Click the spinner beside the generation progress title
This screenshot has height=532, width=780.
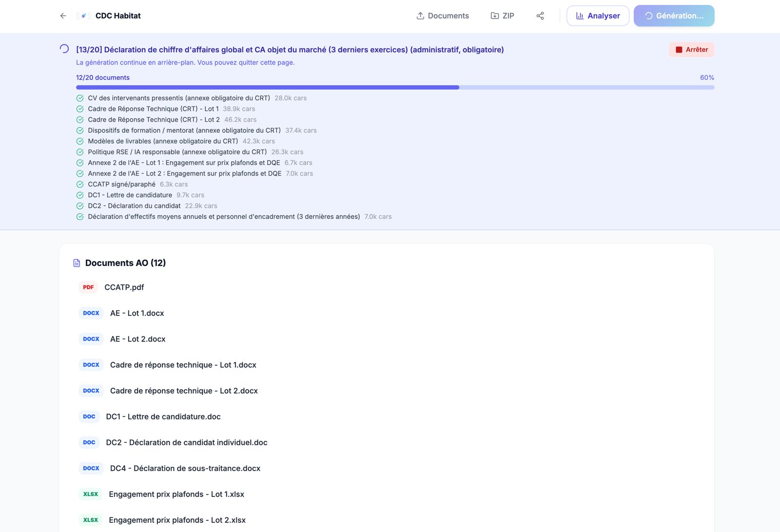coord(63,49)
